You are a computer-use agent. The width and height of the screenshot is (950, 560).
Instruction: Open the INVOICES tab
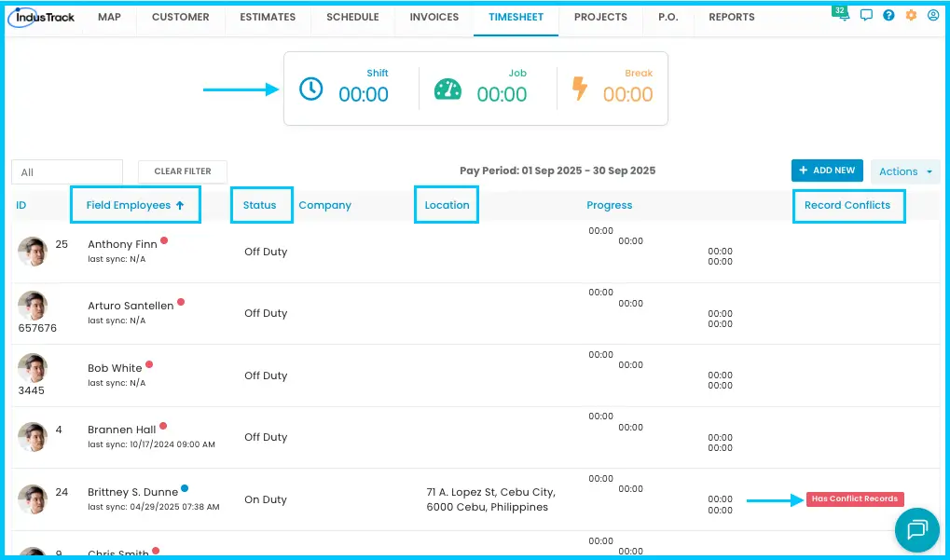click(x=434, y=17)
